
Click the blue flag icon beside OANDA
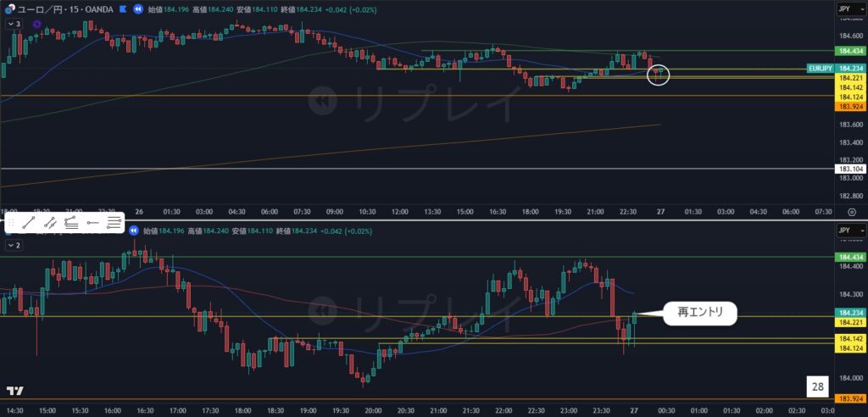click(x=124, y=9)
